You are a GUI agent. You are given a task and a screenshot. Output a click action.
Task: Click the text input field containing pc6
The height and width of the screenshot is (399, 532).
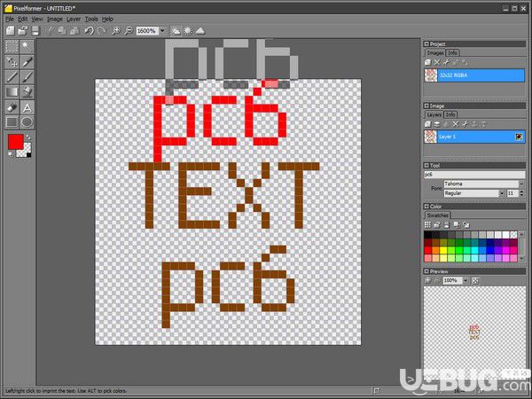(x=474, y=175)
